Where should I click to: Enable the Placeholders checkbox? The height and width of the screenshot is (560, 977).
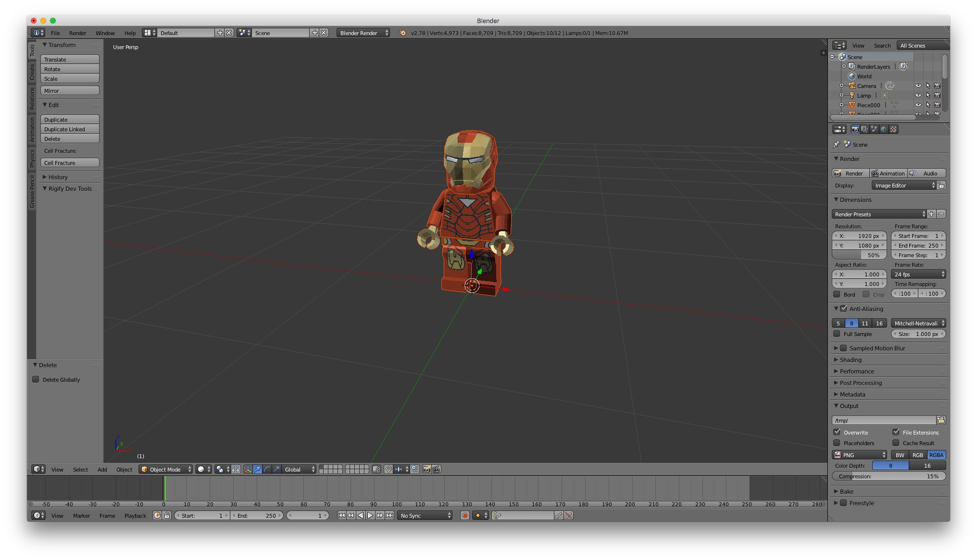pos(837,443)
